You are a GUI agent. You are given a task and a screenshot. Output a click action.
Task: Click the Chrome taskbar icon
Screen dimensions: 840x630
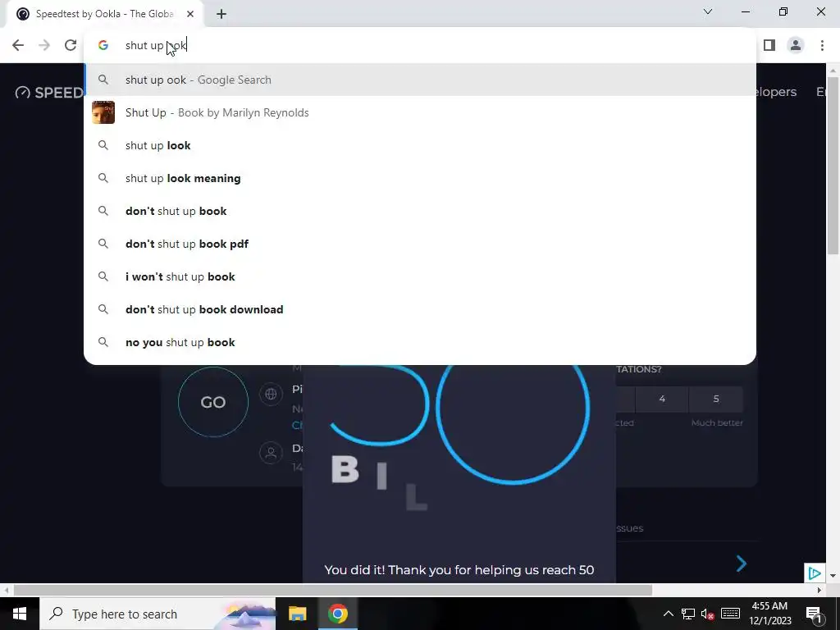coord(337,614)
